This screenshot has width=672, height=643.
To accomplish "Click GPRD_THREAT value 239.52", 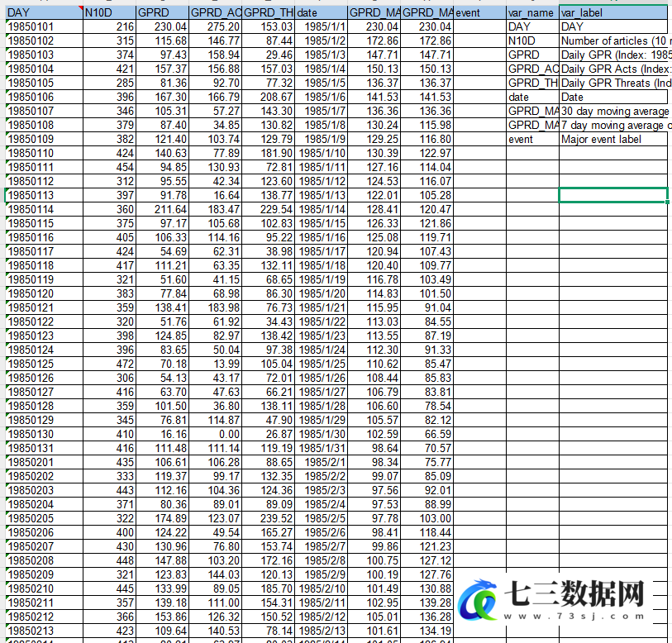I will pyautogui.click(x=269, y=518).
